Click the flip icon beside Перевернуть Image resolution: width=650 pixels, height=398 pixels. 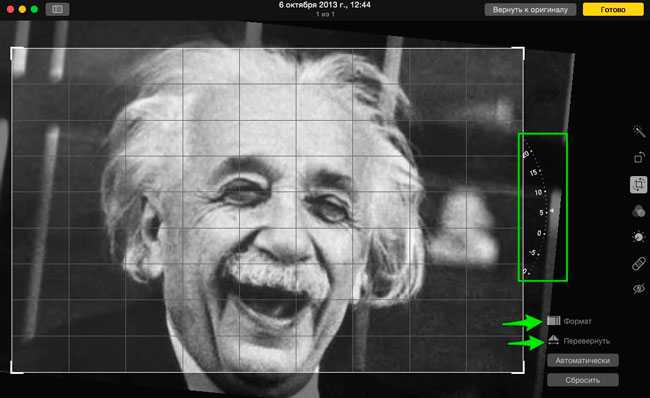(x=553, y=340)
